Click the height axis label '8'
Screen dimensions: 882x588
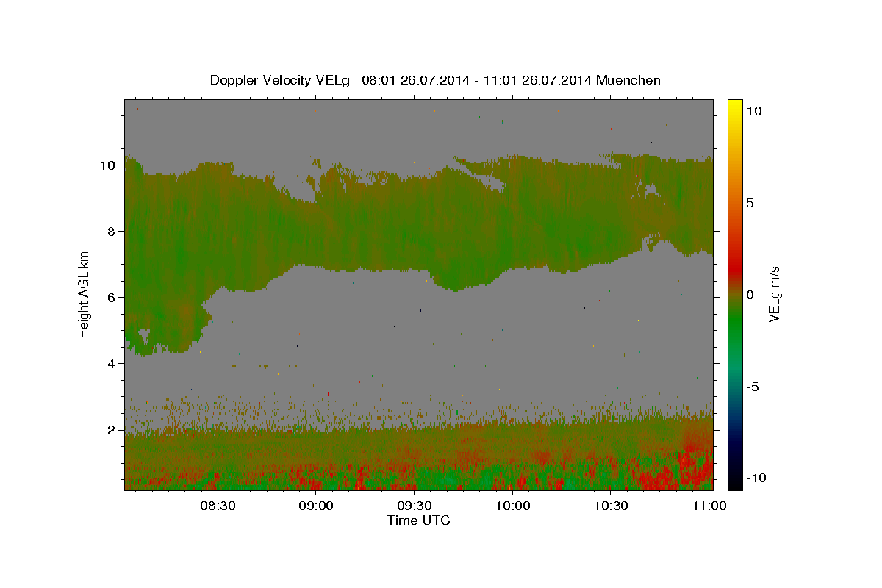[112, 232]
